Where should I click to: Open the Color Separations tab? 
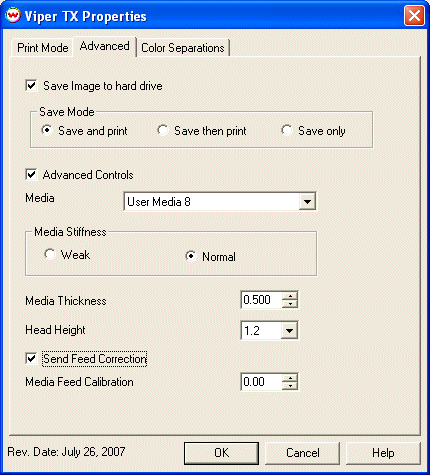point(183,48)
